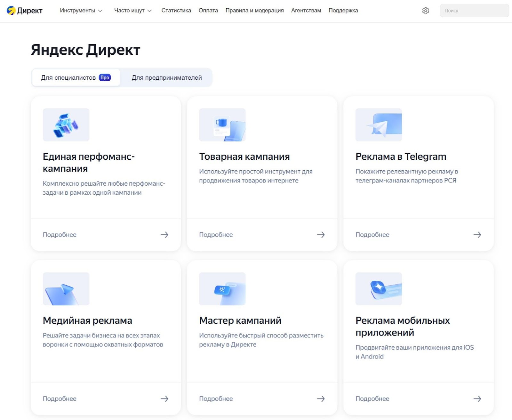Switch to Для специалистов mode
The height and width of the screenshot is (420, 512).
[x=76, y=77]
